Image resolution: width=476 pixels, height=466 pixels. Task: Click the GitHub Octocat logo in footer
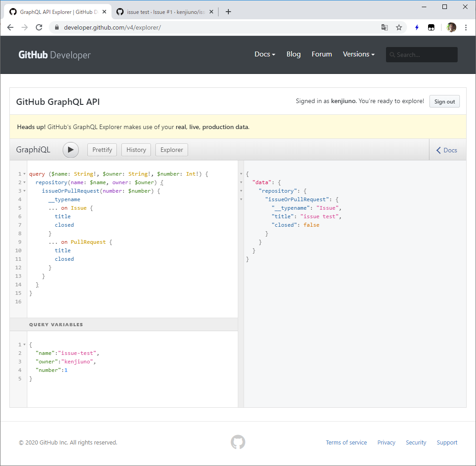click(x=238, y=442)
